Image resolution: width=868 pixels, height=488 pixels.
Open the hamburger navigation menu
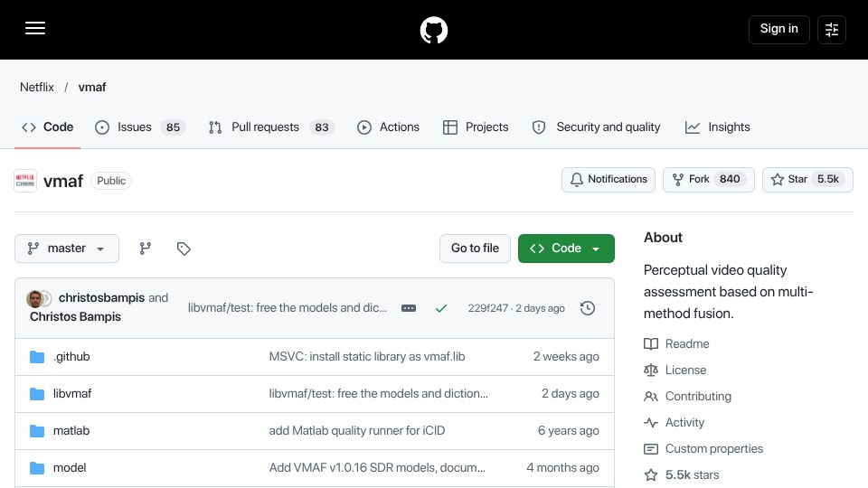coord(35,28)
